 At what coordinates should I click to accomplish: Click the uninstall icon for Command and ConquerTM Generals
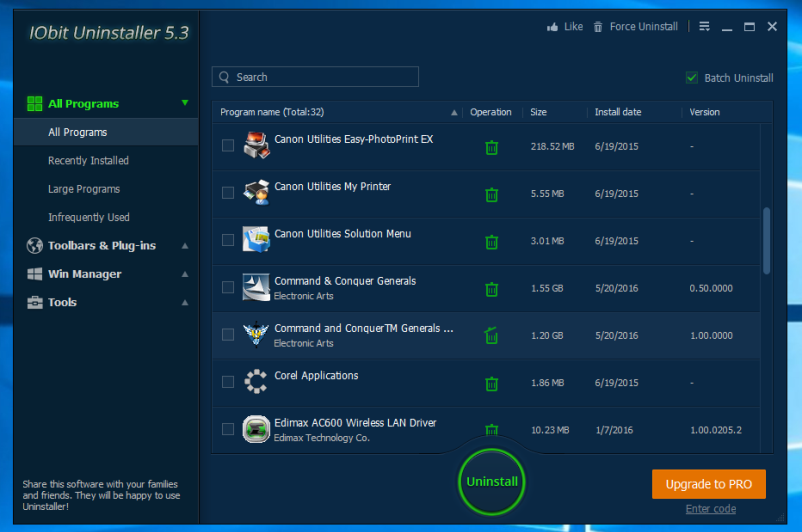pyautogui.click(x=492, y=336)
